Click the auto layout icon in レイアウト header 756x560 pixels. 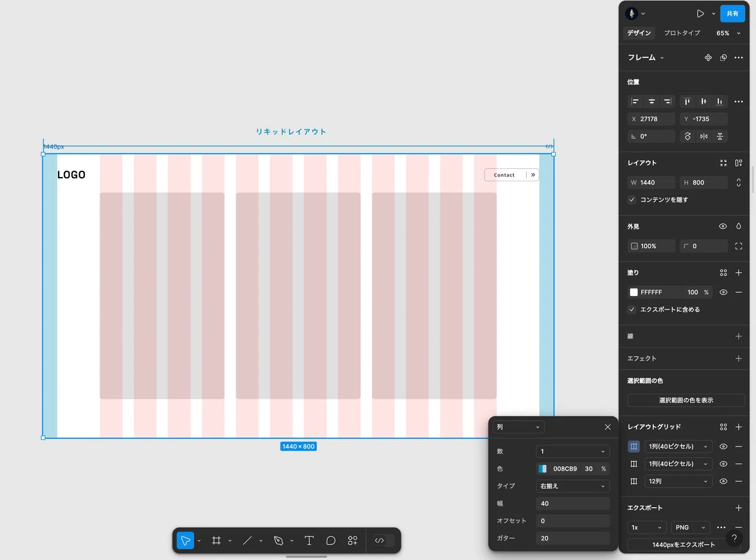739,163
